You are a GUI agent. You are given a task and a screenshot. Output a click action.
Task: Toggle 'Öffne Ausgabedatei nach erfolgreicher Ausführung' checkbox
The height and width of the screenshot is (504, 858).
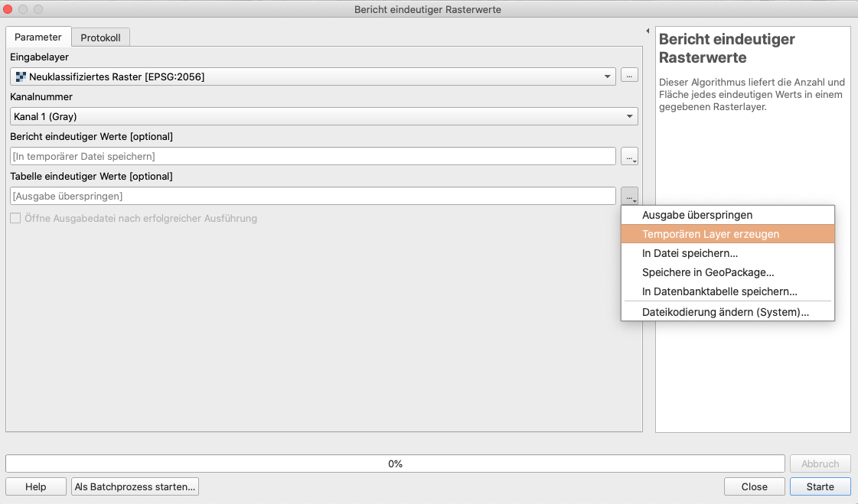coord(15,219)
